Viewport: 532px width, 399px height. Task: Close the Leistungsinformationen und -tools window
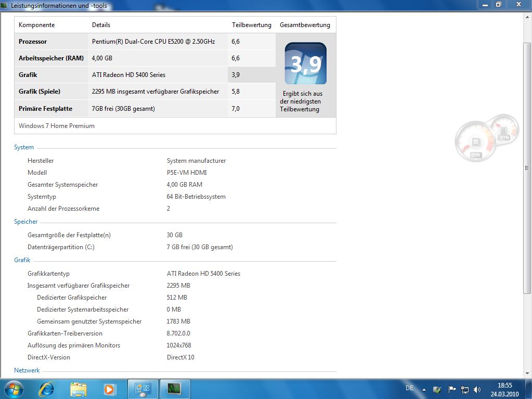[518, 5]
